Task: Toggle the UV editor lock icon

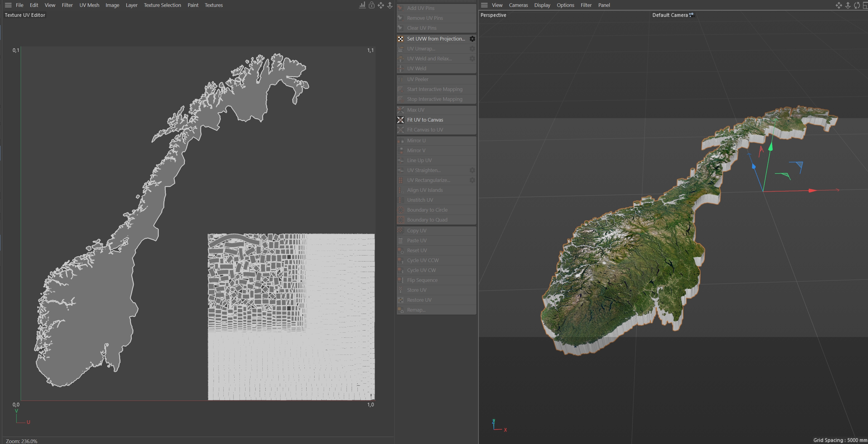Action: 371,5
